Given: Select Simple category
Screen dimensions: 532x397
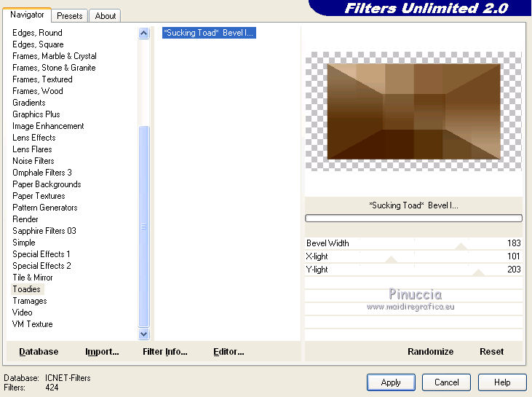Looking at the screenshot, I should click(24, 243).
